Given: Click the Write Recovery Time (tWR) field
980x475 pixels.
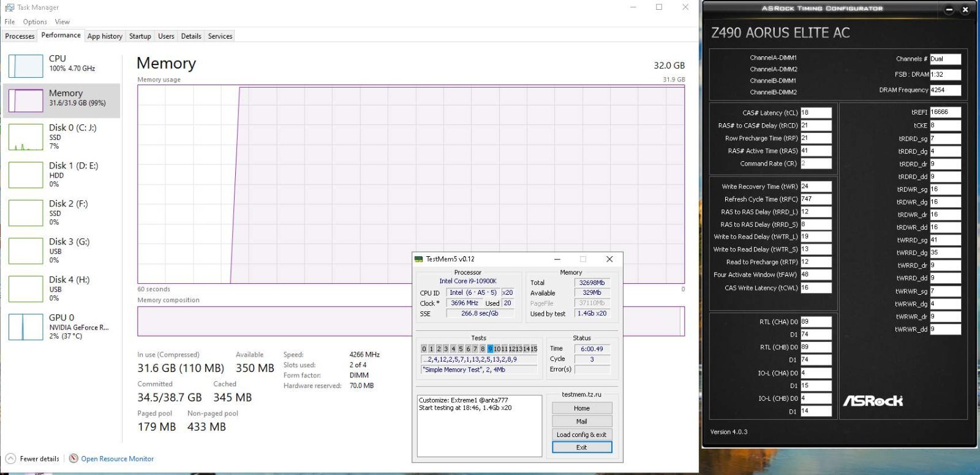Looking at the screenshot, I should (816, 186).
